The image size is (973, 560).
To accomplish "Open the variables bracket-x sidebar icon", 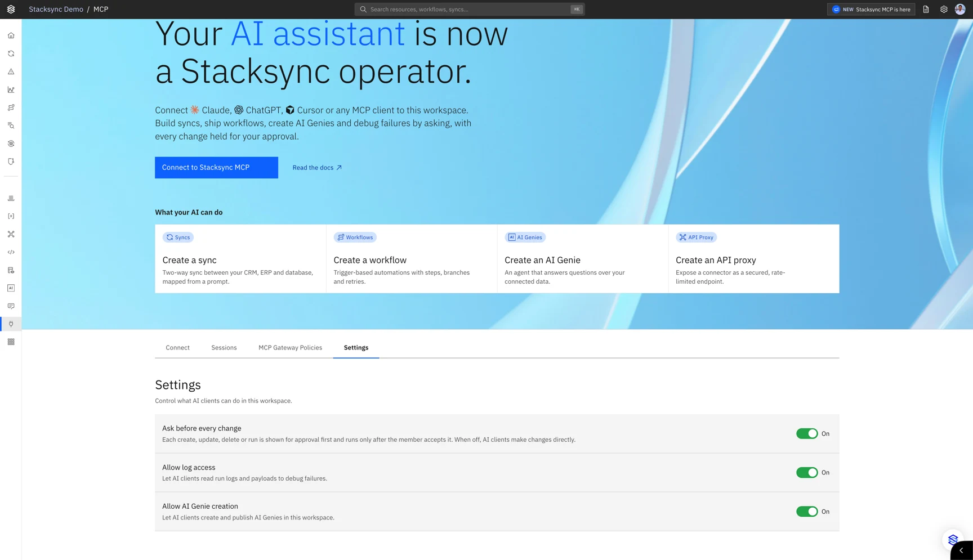I will [11, 216].
